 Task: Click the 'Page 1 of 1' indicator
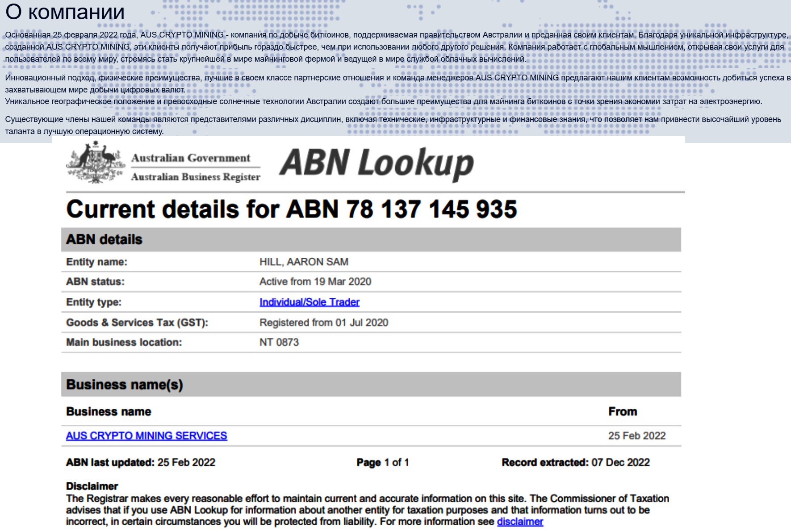click(x=383, y=462)
